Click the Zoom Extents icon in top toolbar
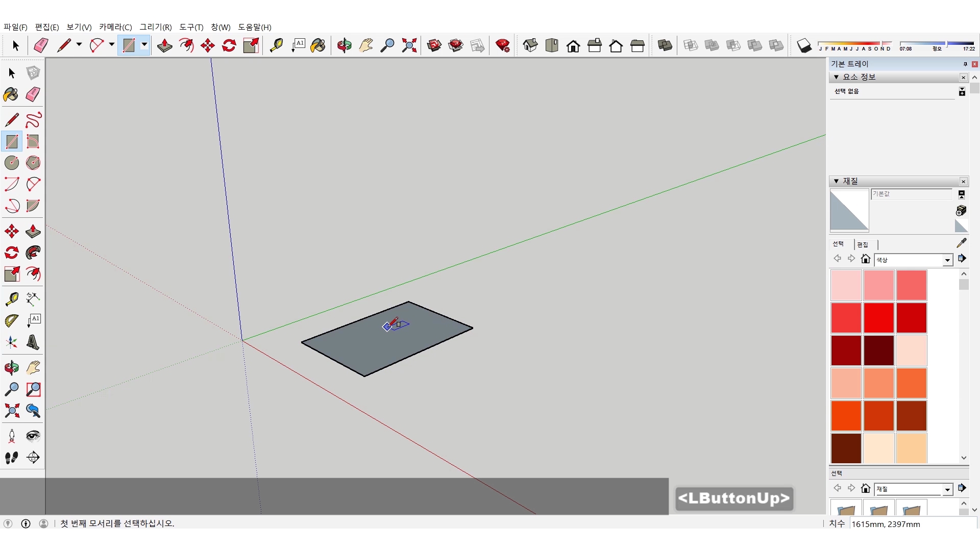This screenshot has width=980, height=551. 409,46
